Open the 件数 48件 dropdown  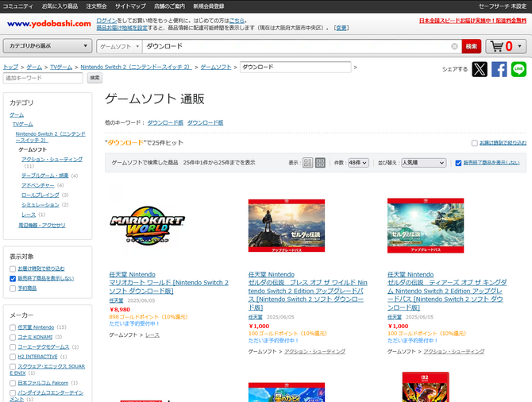358,163
